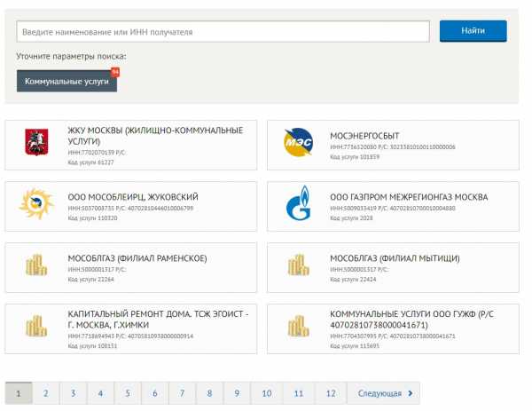Toggle the Коммунальные услуги filter

pyautogui.click(x=66, y=81)
